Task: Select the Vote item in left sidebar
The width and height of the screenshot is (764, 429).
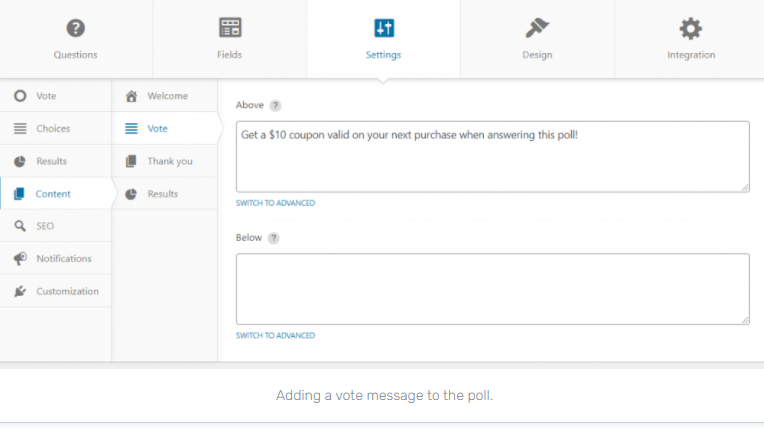Action: click(47, 96)
